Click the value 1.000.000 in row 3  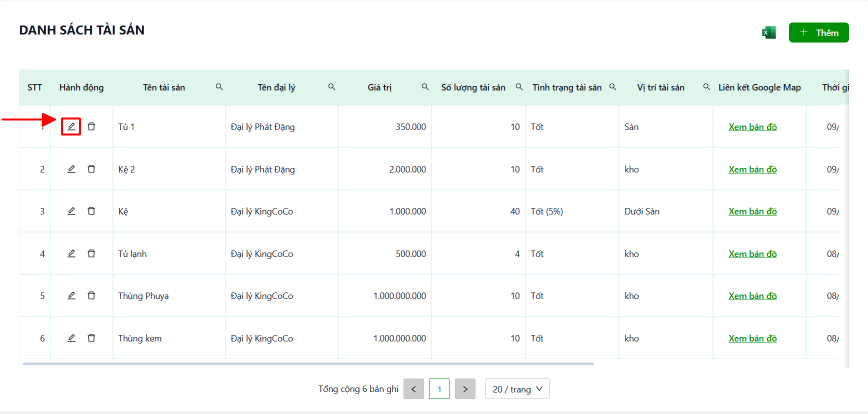407,211
